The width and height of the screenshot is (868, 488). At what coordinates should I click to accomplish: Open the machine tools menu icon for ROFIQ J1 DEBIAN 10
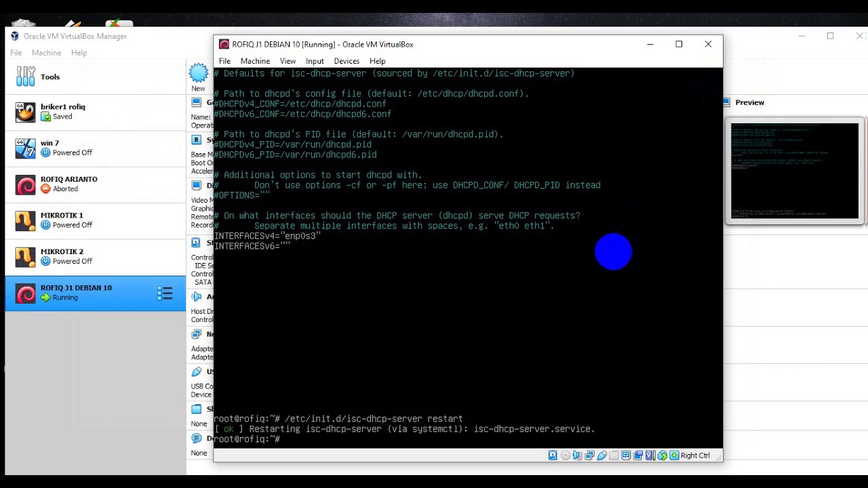165,293
